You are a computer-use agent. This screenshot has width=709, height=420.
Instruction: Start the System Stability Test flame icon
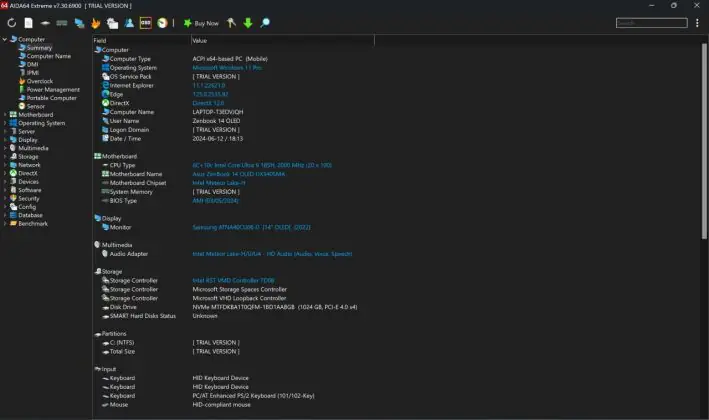pos(95,23)
